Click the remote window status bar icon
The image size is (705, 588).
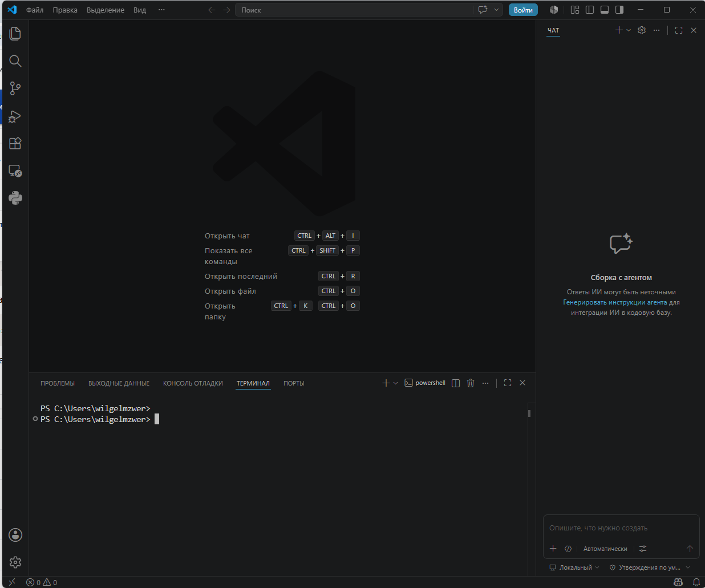[12, 582]
